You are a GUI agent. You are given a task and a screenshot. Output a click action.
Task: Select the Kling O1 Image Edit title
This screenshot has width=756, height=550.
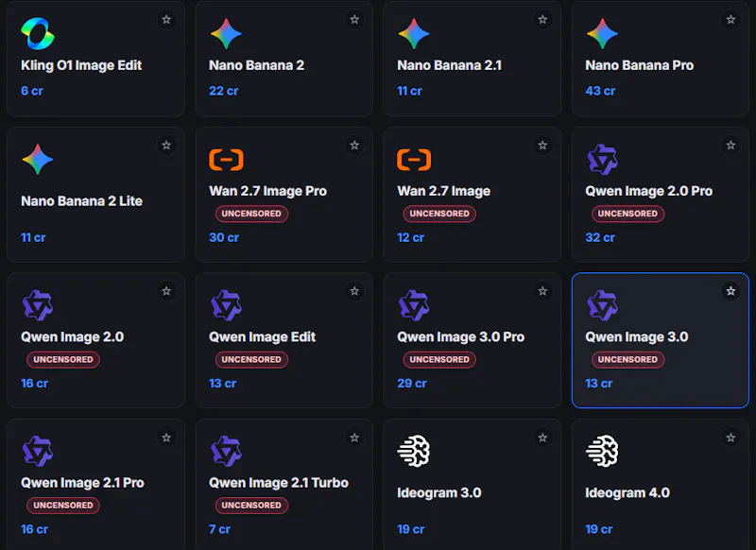point(81,65)
